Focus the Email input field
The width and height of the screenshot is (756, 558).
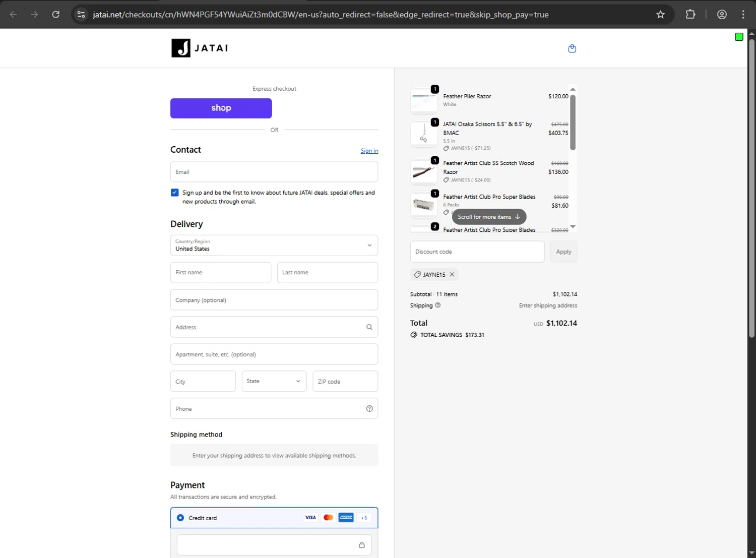(x=274, y=172)
